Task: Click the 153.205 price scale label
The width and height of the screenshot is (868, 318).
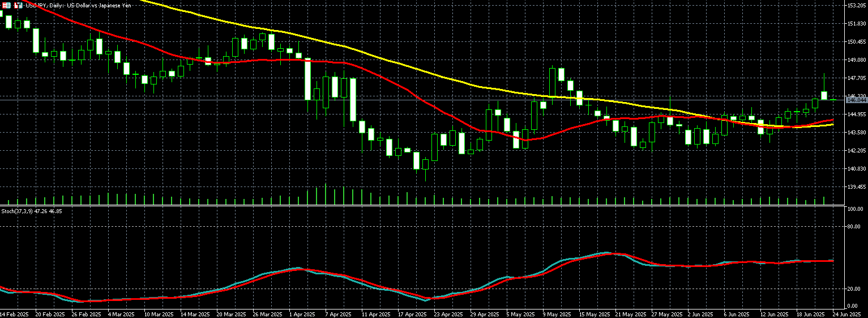Action: [x=856, y=6]
